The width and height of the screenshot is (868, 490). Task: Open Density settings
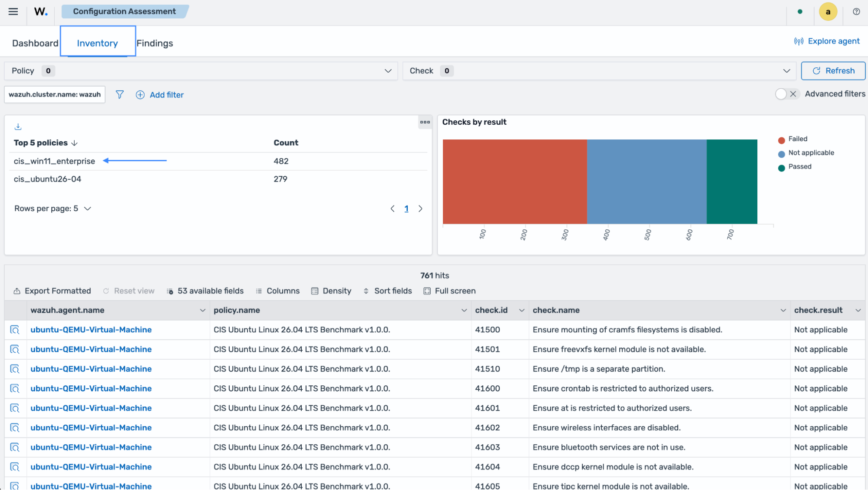pyautogui.click(x=331, y=291)
